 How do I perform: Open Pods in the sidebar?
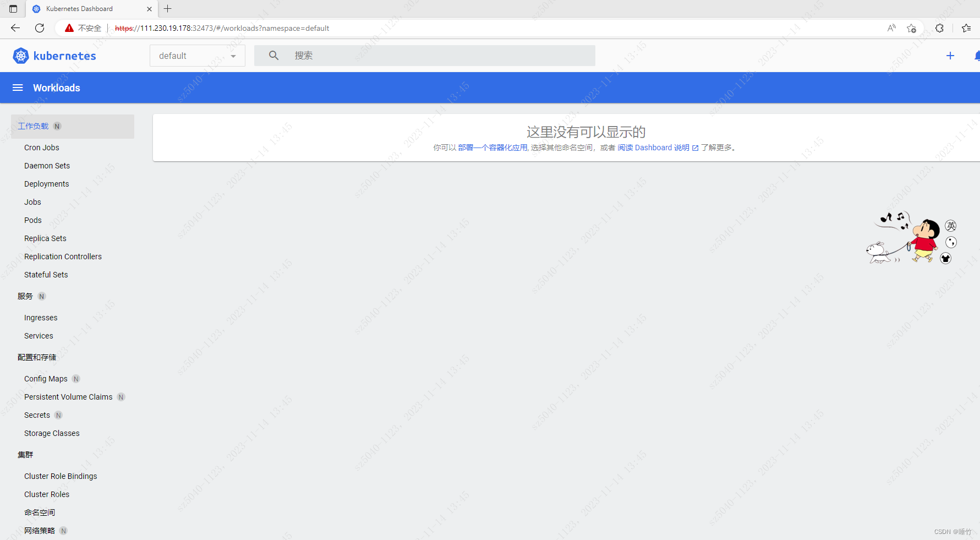33,220
